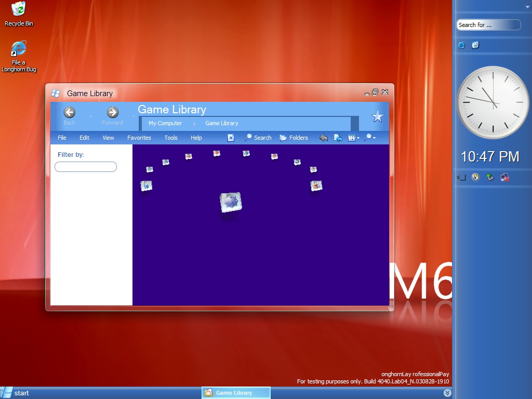Screen dimensions: 532x399
Task: Open the Back history dropdown arrow
Action: click(x=90, y=117)
